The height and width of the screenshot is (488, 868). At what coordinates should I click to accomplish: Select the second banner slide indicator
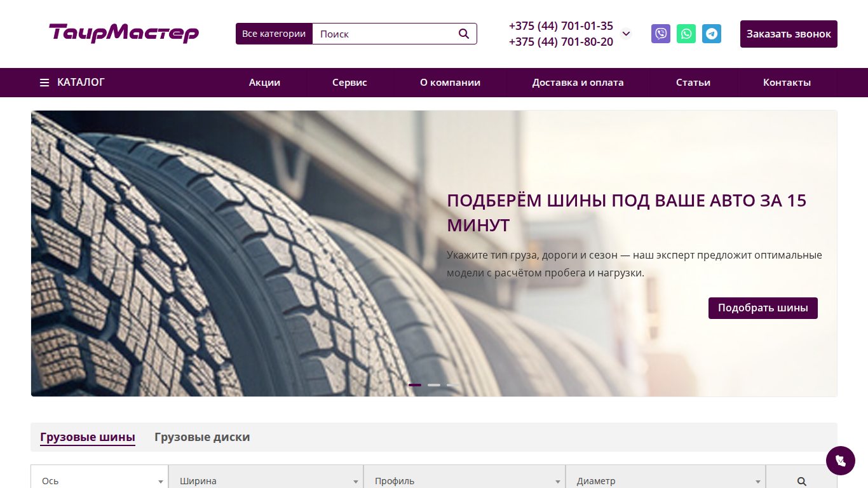pos(434,385)
